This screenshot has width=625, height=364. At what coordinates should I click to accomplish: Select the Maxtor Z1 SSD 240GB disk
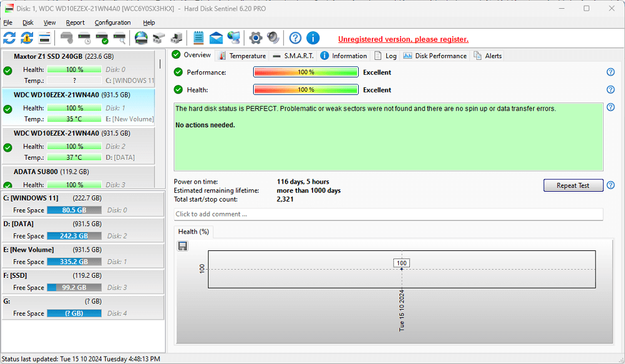click(79, 69)
